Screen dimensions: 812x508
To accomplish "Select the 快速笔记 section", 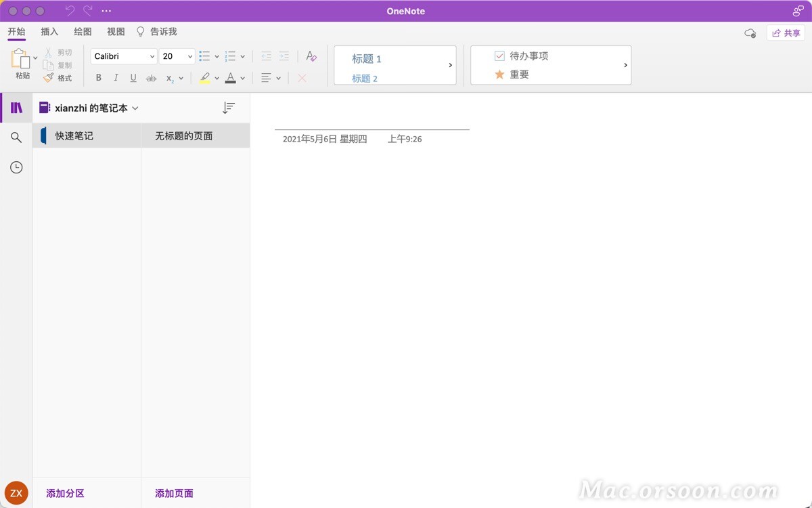I will (74, 135).
